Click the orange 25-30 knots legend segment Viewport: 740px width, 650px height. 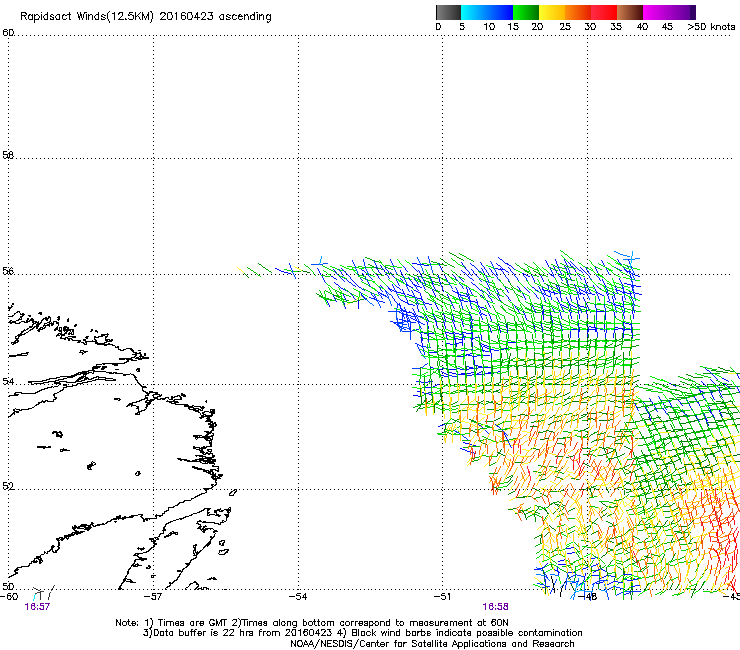(x=578, y=12)
